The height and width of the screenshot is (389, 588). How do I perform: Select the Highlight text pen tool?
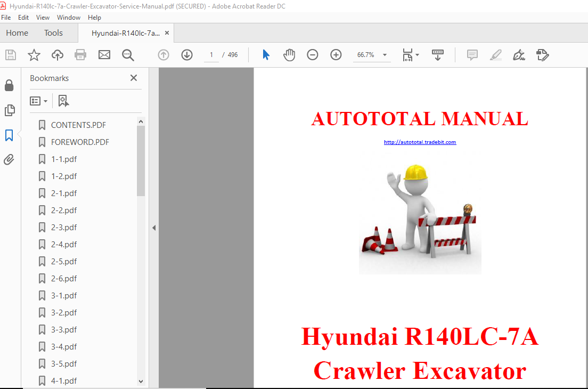click(x=496, y=55)
